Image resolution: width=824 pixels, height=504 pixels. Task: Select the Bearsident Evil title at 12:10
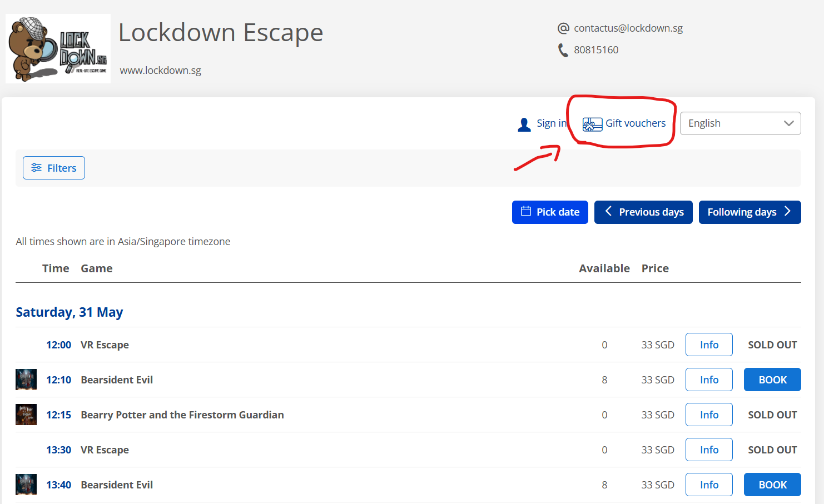pyautogui.click(x=117, y=380)
